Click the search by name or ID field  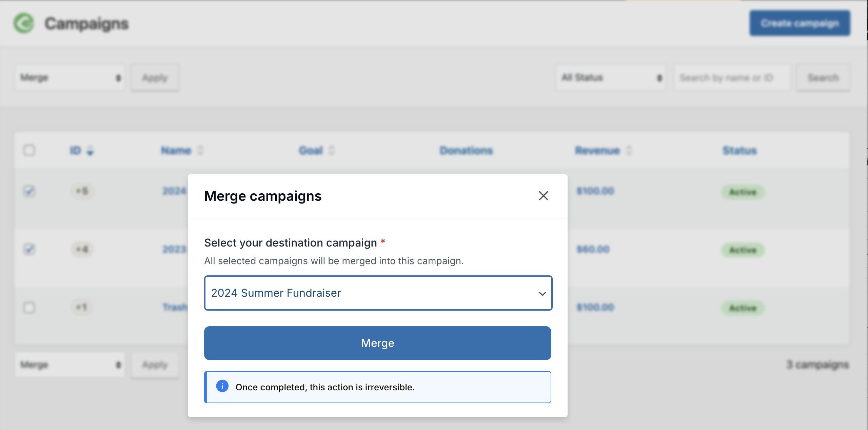point(732,77)
